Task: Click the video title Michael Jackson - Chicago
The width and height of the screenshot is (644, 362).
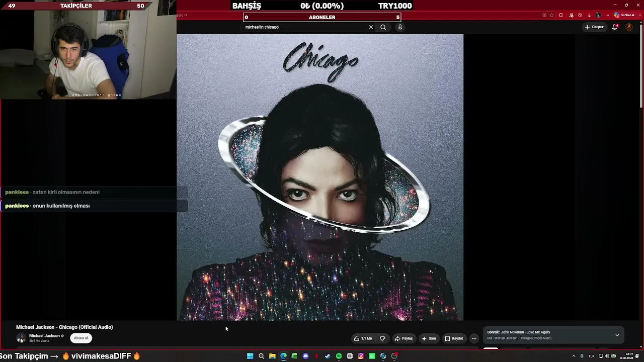Action: (64, 327)
